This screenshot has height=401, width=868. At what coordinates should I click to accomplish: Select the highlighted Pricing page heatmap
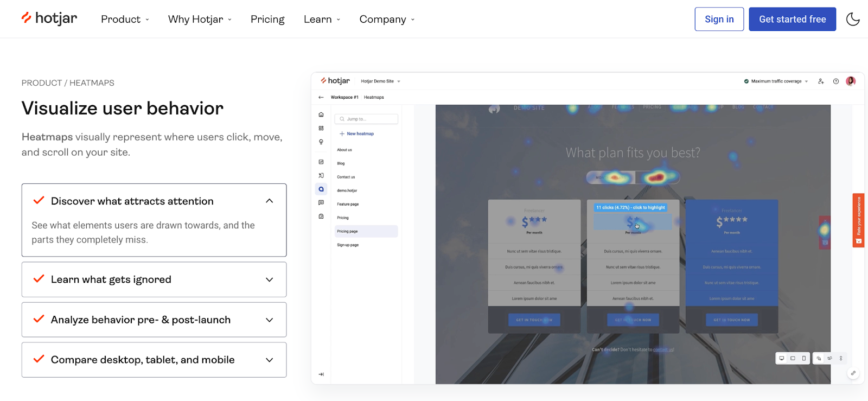tap(366, 231)
